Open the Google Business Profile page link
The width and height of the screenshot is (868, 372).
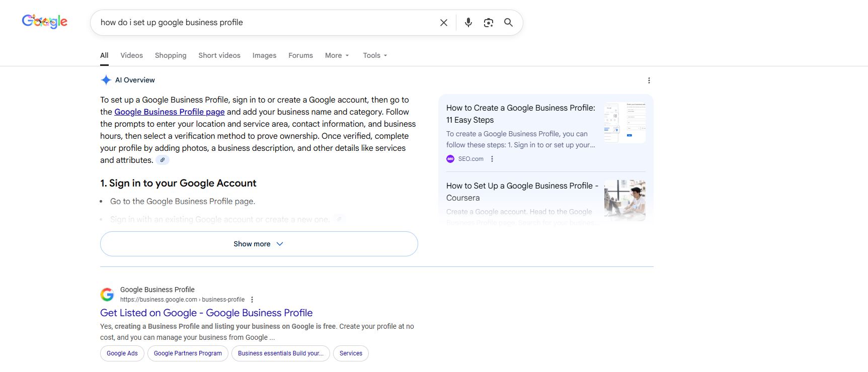pos(169,112)
